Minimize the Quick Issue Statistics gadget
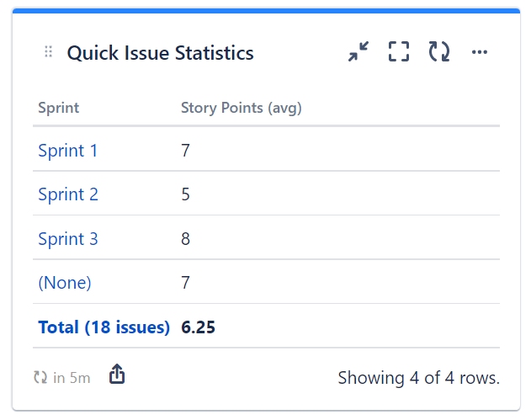The height and width of the screenshot is (420, 531). tap(358, 51)
